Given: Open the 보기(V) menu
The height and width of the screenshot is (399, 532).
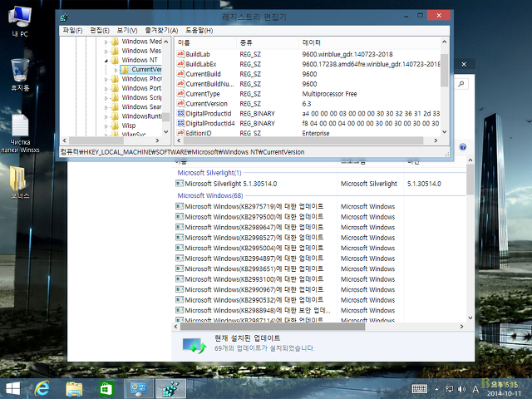Looking at the screenshot, I should [x=127, y=31].
